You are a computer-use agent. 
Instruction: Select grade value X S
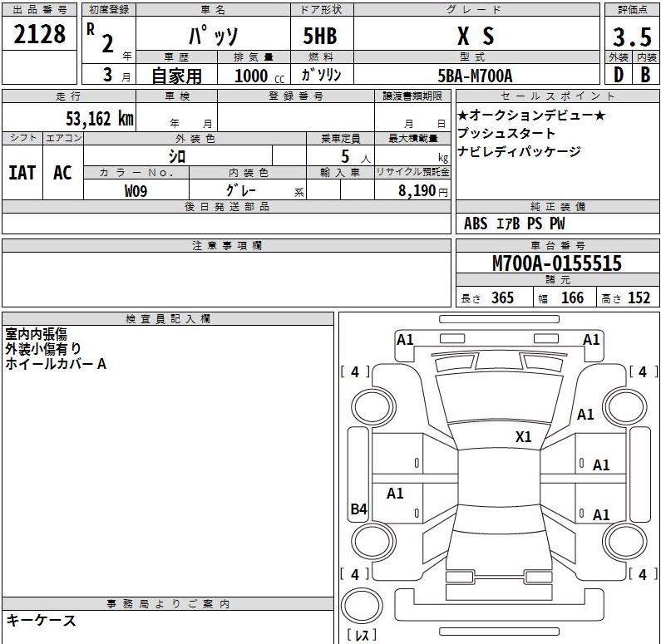pyautogui.click(x=476, y=37)
